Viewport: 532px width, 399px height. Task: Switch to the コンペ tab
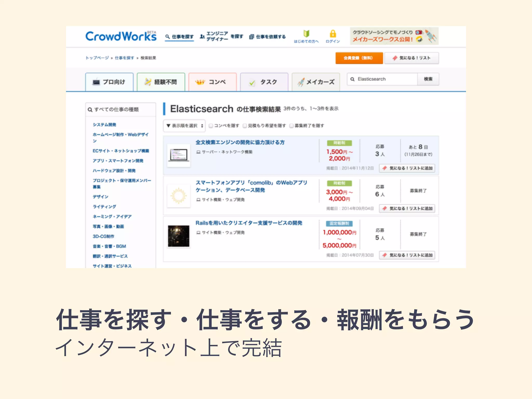point(212,82)
